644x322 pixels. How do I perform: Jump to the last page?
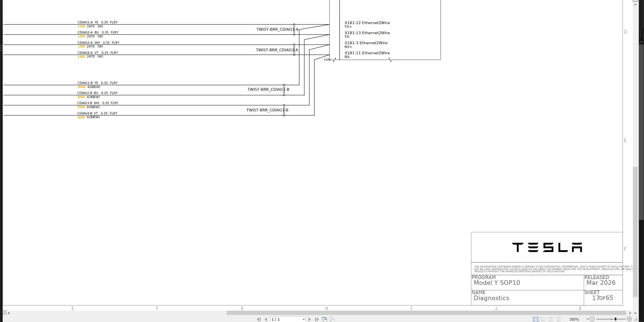tap(317, 319)
